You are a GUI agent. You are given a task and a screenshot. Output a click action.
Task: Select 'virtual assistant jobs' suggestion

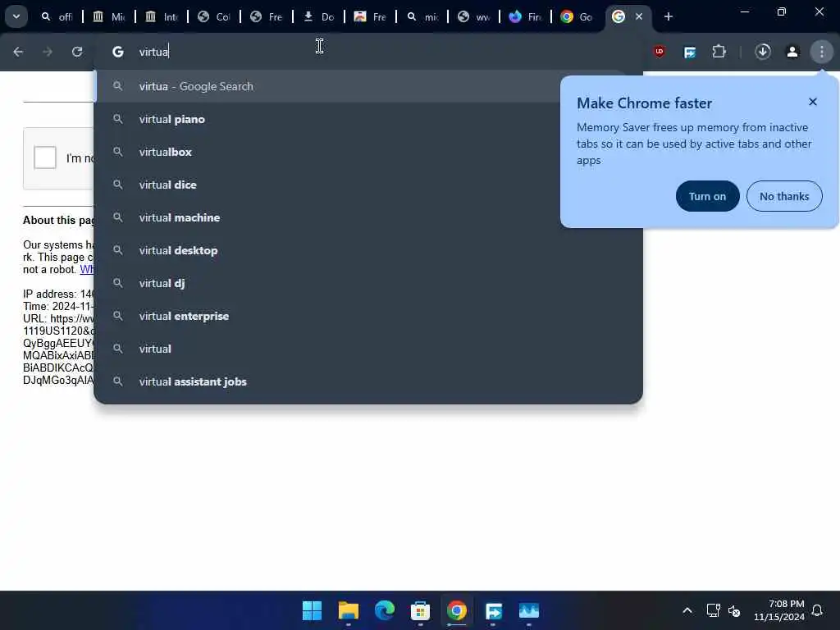[x=368, y=381]
